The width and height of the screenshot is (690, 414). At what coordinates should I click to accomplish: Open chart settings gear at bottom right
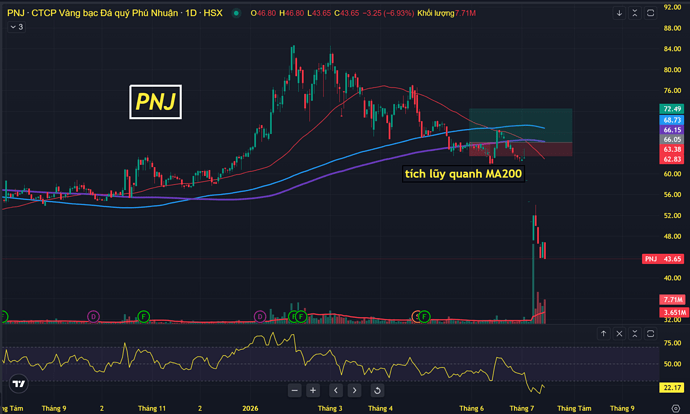[x=675, y=408]
